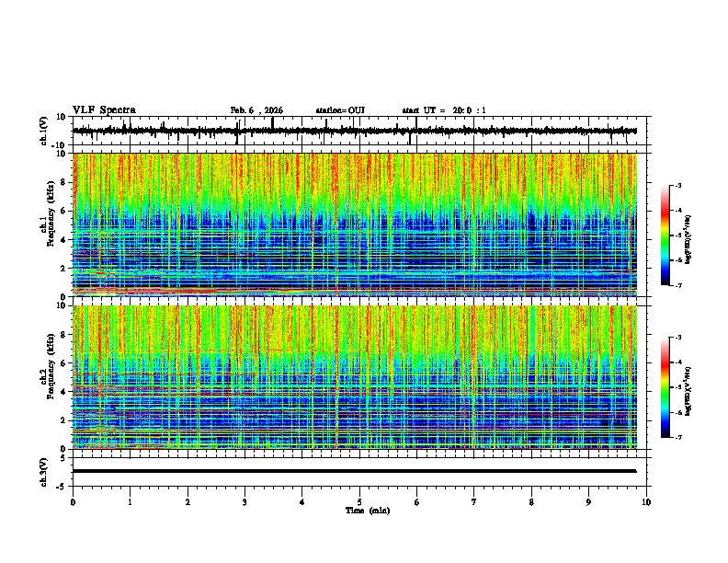Click the ch.1 voltage waveform trace

pos(354,131)
